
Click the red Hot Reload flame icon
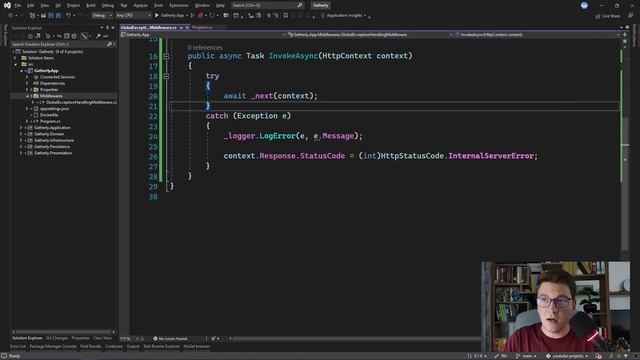point(200,16)
